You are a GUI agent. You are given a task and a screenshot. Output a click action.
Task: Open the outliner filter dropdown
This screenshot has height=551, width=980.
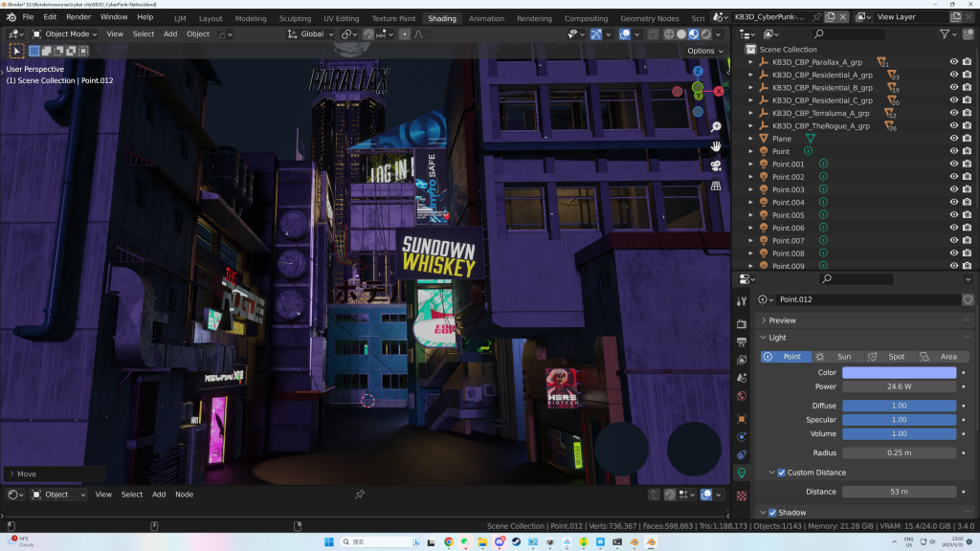tap(947, 34)
